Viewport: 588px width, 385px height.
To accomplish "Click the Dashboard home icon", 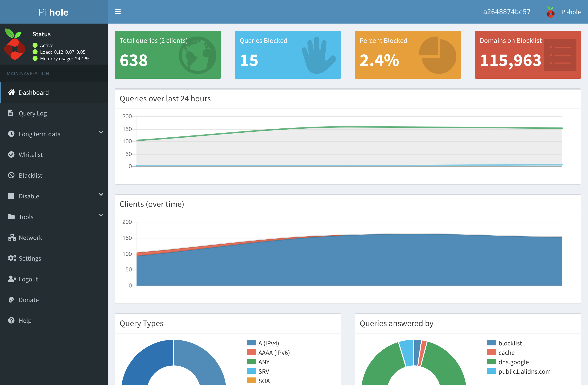I will point(11,92).
